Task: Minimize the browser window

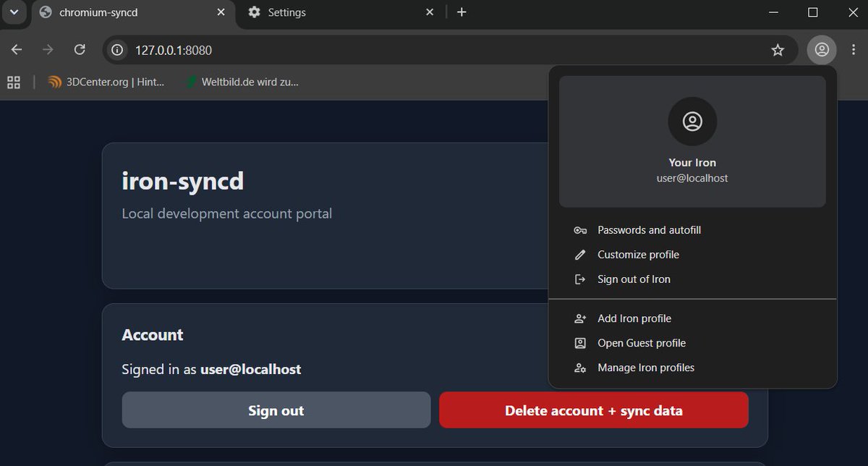Action: 773,12
